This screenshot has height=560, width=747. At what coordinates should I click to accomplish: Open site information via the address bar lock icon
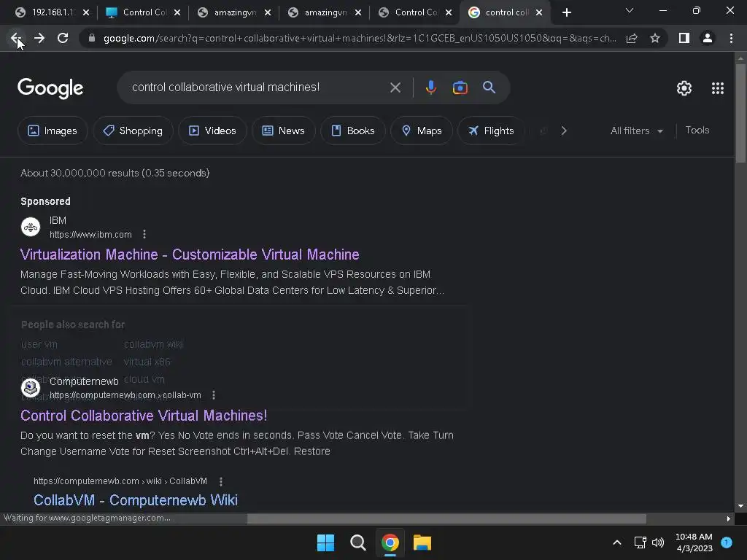(92, 38)
